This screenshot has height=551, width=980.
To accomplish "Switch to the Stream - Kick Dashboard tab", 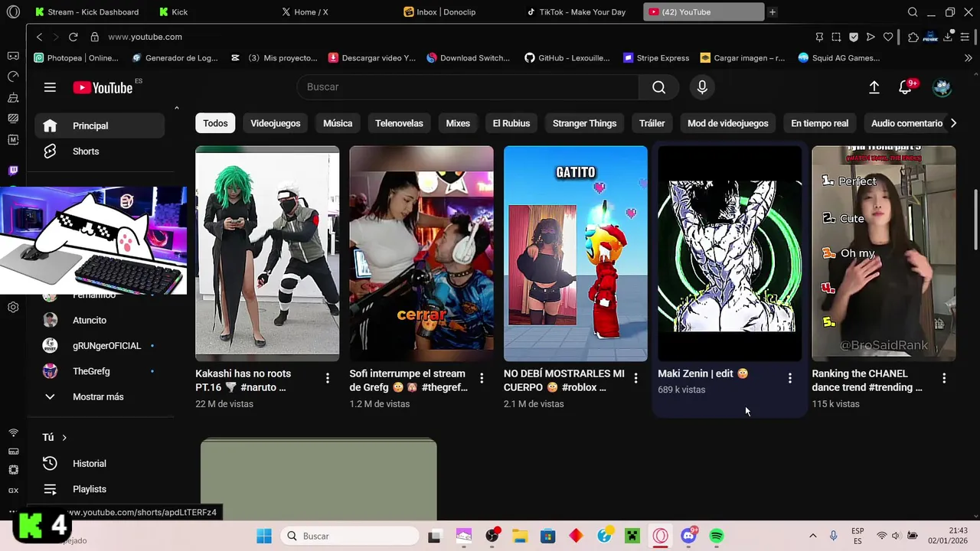I will tap(87, 12).
